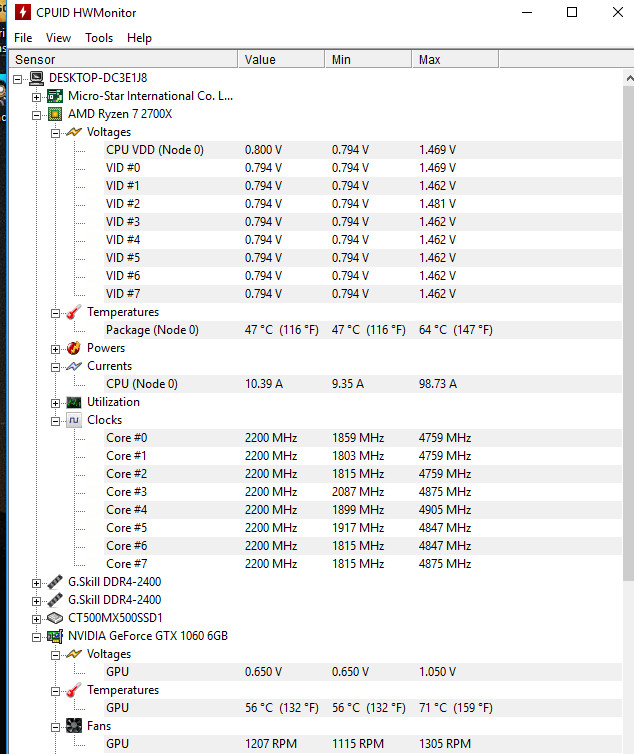
Task: Click the GPU Temperatures thermometer icon
Action: 74,691
